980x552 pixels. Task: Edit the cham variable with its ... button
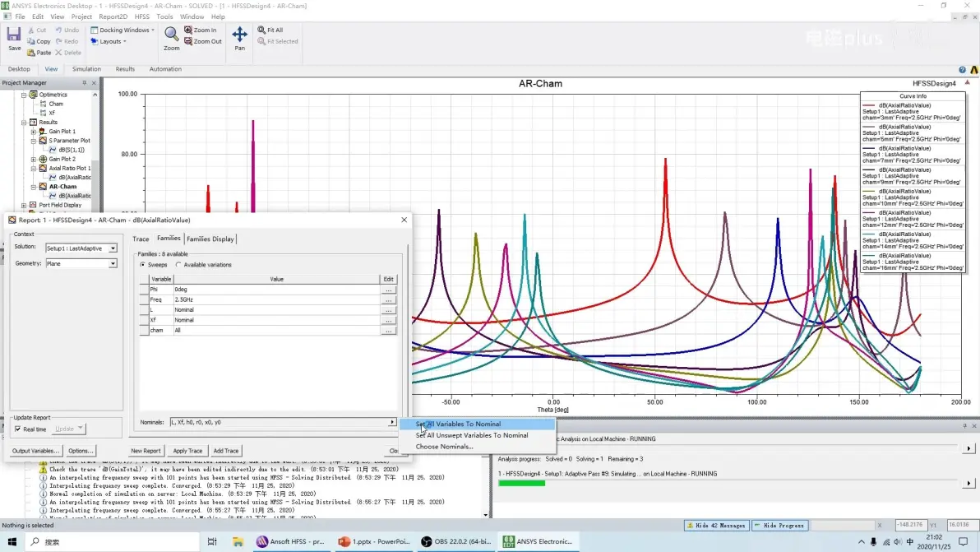pyautogui.click(x=388, y=330)
